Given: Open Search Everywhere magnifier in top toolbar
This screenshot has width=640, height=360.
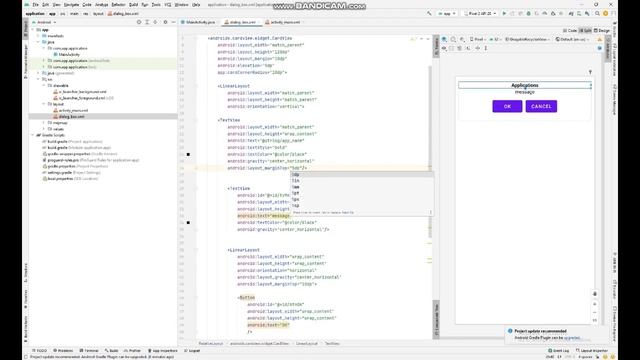Looking at the screenshot, I should [x=597, y=13].
